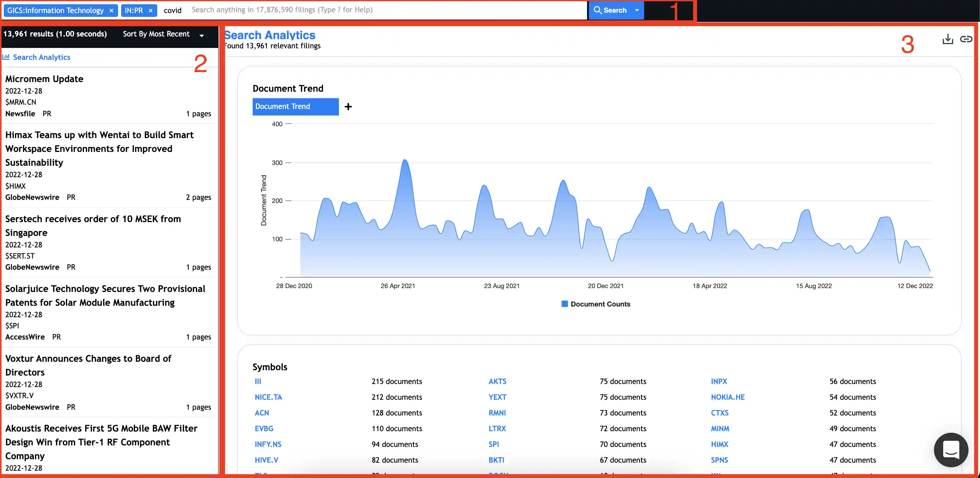Open the III symbol link
Viewport: 980px width, 478px height.
coord(258,381)
